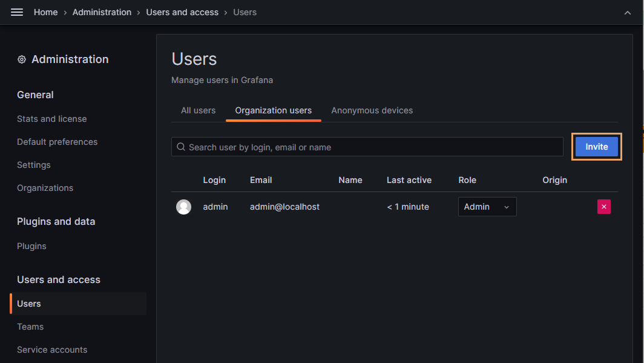Open the Admin role dropdown

coord(487,207)
